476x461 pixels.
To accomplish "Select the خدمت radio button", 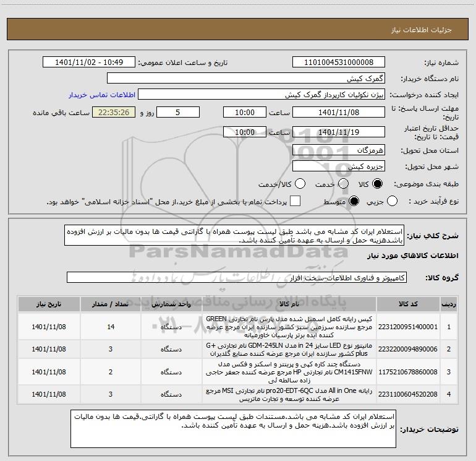I will 343,184.
